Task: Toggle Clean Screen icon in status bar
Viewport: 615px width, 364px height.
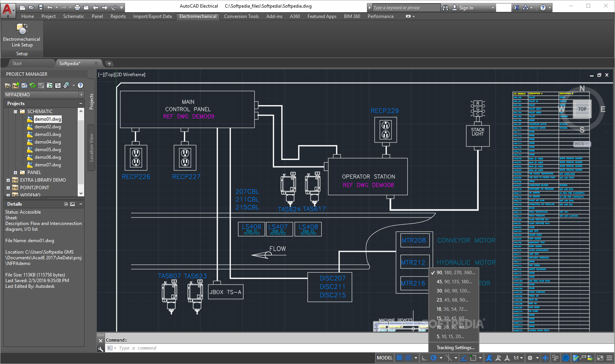Action: click(x=600, y=358)
